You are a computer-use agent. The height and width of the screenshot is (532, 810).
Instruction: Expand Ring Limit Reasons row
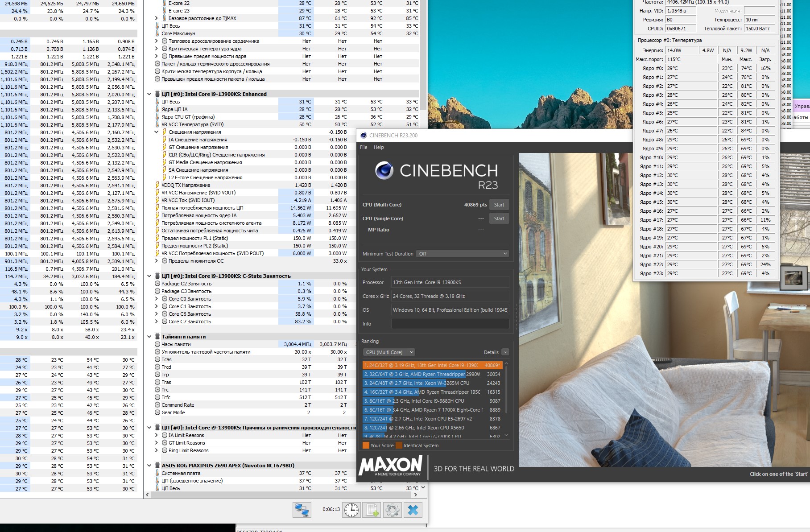pyautogui.click(x=157, y=450)
